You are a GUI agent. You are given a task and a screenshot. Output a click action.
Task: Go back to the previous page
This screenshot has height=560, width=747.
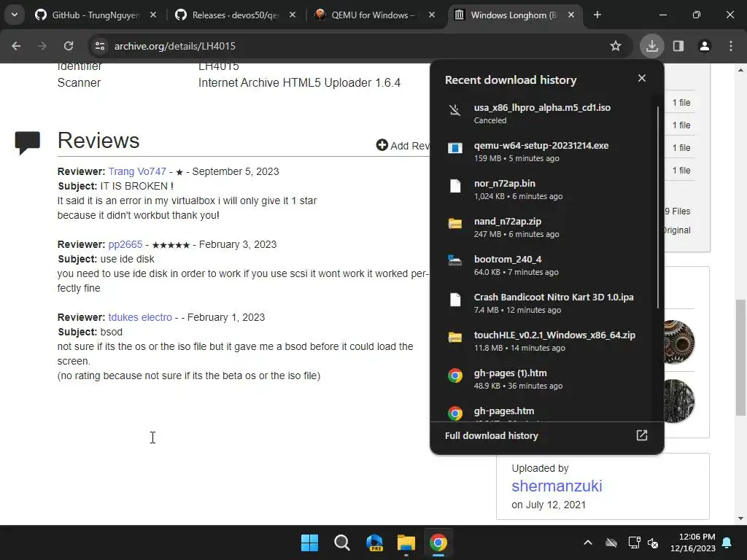[x=16, y=46]
